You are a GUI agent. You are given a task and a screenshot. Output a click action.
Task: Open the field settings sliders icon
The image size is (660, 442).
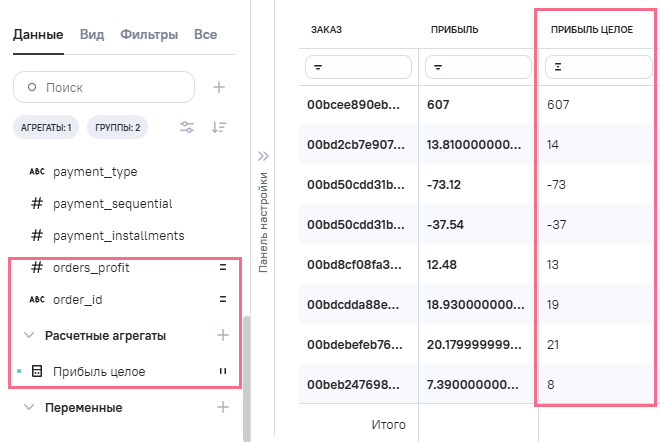[187, 127]
